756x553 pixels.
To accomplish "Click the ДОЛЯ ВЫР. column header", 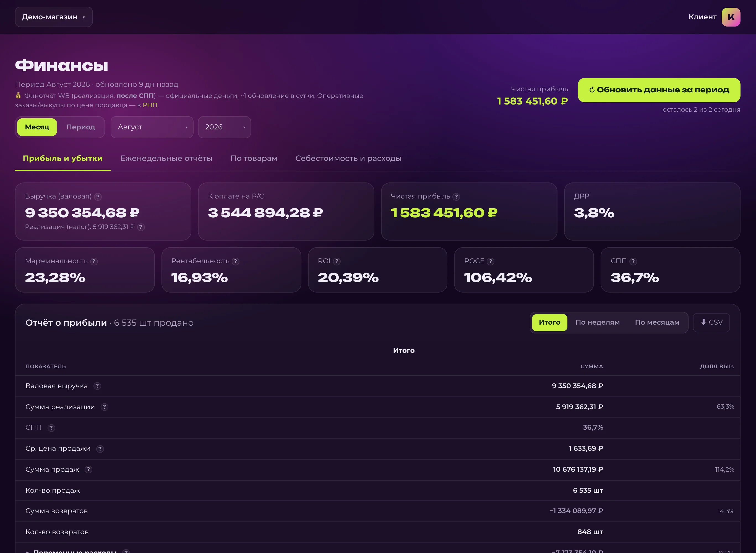I will pyautogui.click(x=717, y=367).
